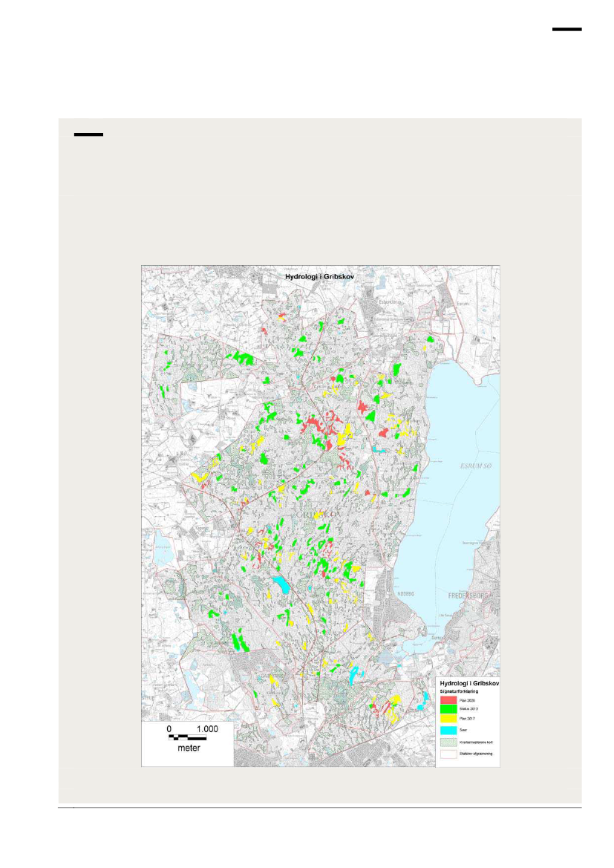Click the Statskov afgrænsning outline swatch

pyautogui.click(x=448, y=754)
